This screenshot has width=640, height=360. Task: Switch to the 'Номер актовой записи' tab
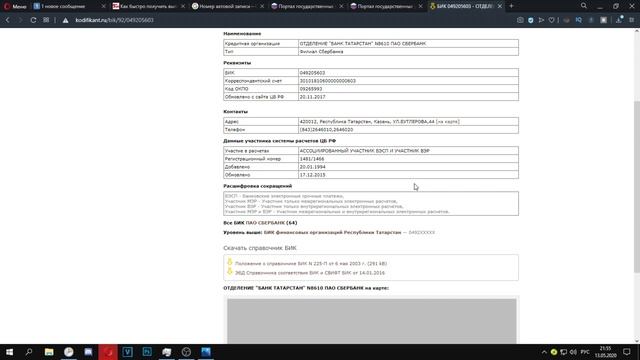(x=227, y=6)
